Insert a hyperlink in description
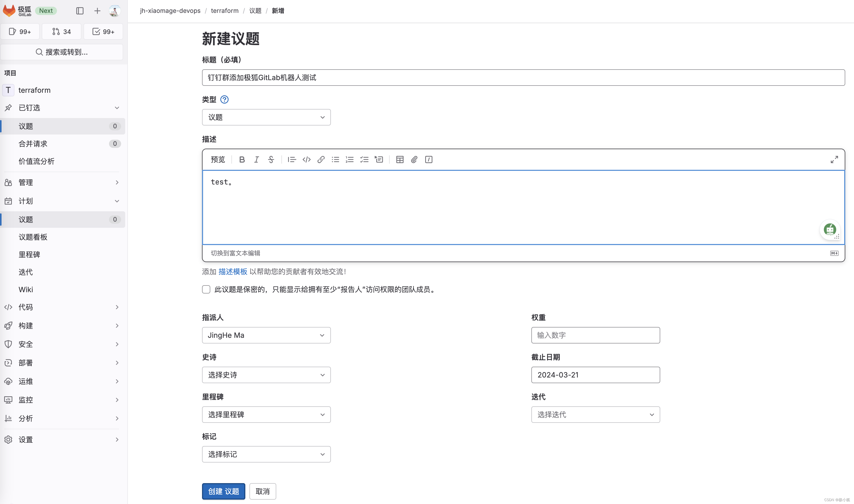Screen dimensions: 854x504 (x=321, y=159)
